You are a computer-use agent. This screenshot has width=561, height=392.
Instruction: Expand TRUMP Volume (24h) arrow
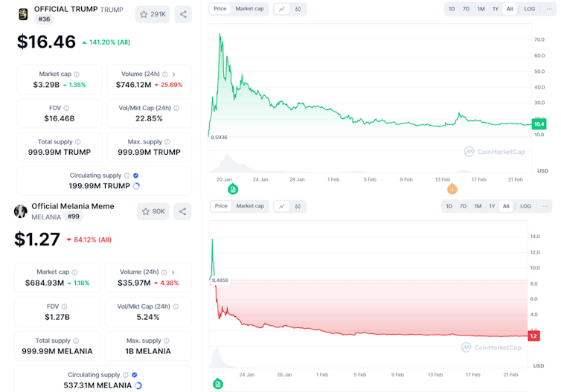[x=174, y=74]
